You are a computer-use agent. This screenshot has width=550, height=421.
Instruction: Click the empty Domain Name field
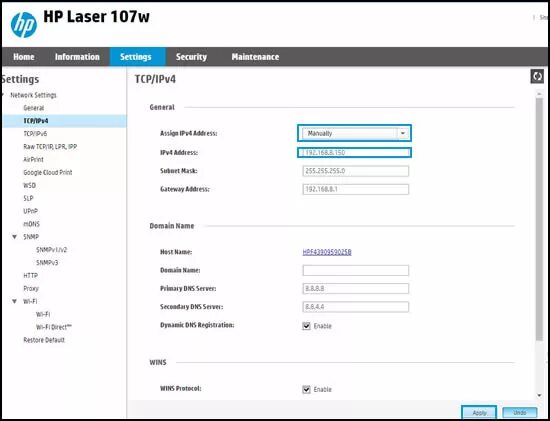coord(356,270)
